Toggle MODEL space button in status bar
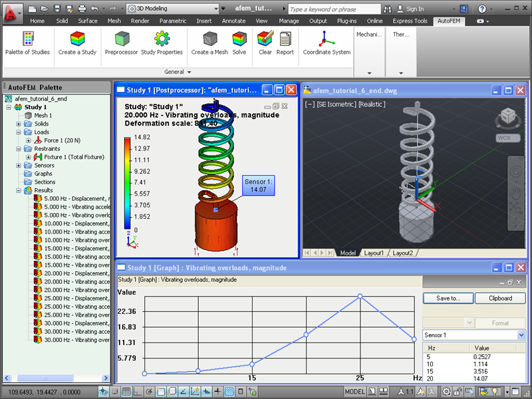The width and height of the screenshot is (532, 399). 354,392
